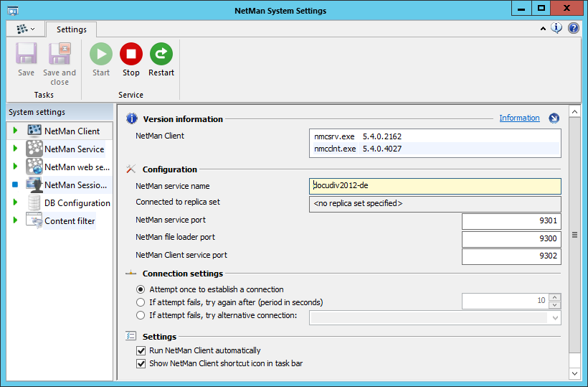Click the green arrow beside NetMan Client
Screen dimensions: 588x387
pos(15,130)
